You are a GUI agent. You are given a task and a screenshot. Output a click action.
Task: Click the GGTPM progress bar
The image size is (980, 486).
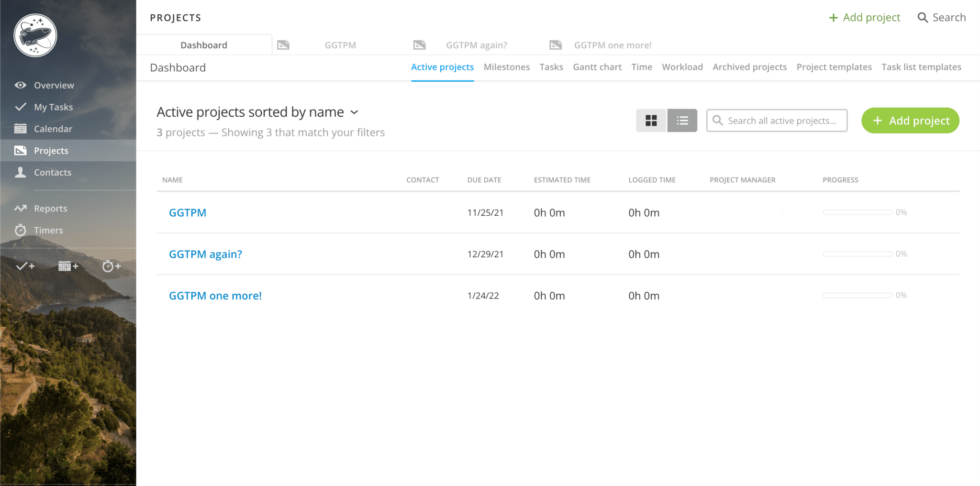coord(857,212)
